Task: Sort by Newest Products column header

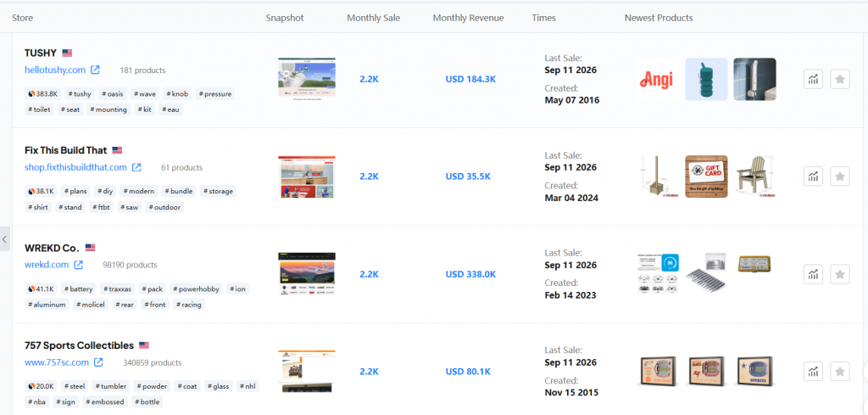Action: coord(659,18)
